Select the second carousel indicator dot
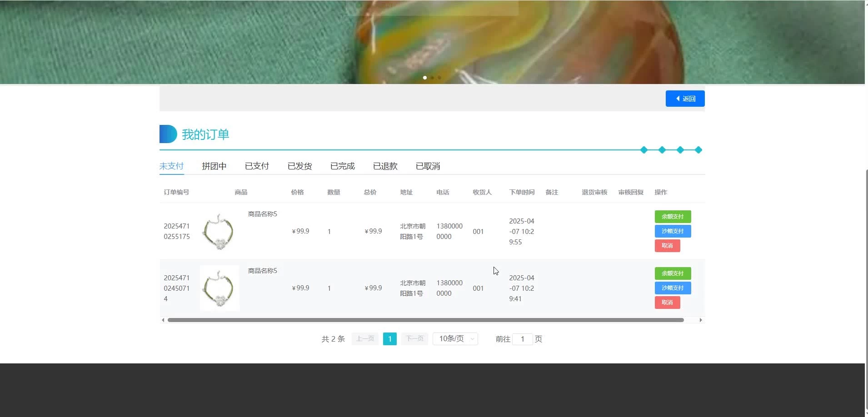The image size is (868, 417). pyautogui.click(x=432, y=78)
